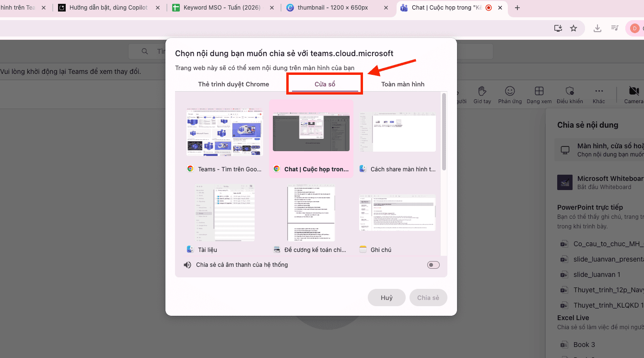The height and width of the screenshot is (358, 644).
Task: Click the bookmark star in address bar
Action: (574, 28)
